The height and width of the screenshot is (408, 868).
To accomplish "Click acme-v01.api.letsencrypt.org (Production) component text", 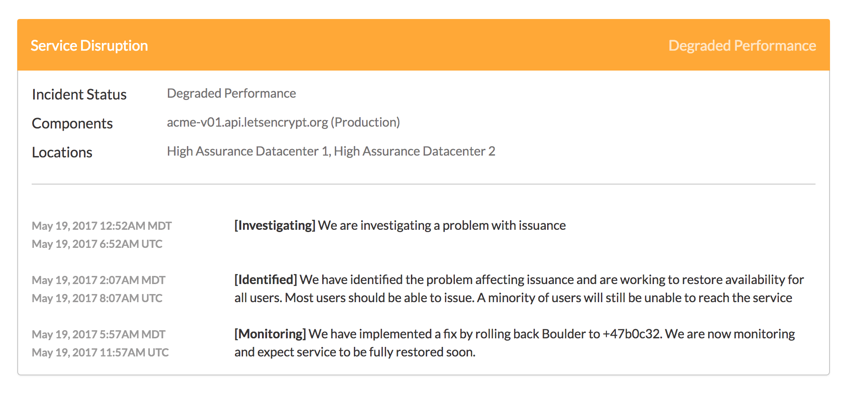I will pyautogui.click(x=283, y=122).
